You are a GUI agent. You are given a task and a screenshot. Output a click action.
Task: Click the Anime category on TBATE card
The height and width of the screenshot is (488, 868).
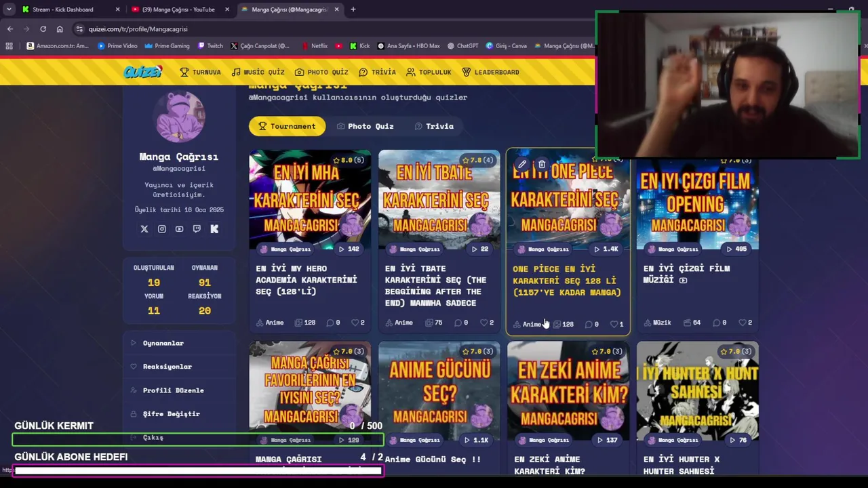[399, 323]
